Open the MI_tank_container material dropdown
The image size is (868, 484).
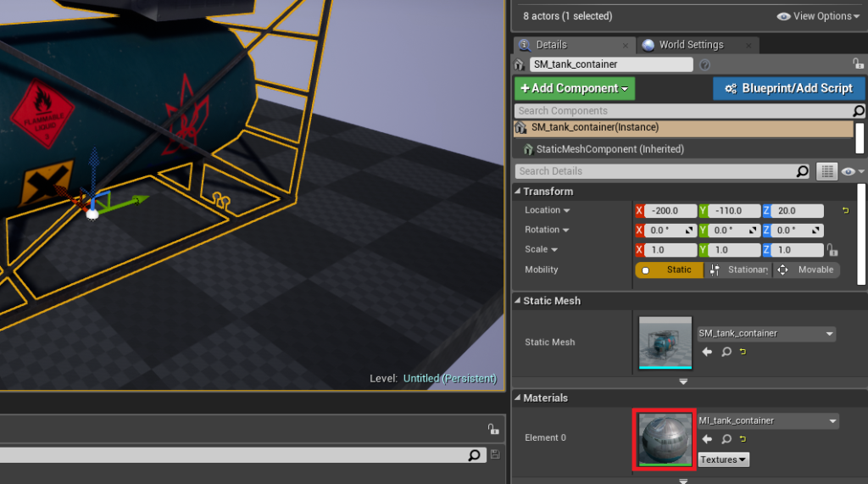coord(768,421)
